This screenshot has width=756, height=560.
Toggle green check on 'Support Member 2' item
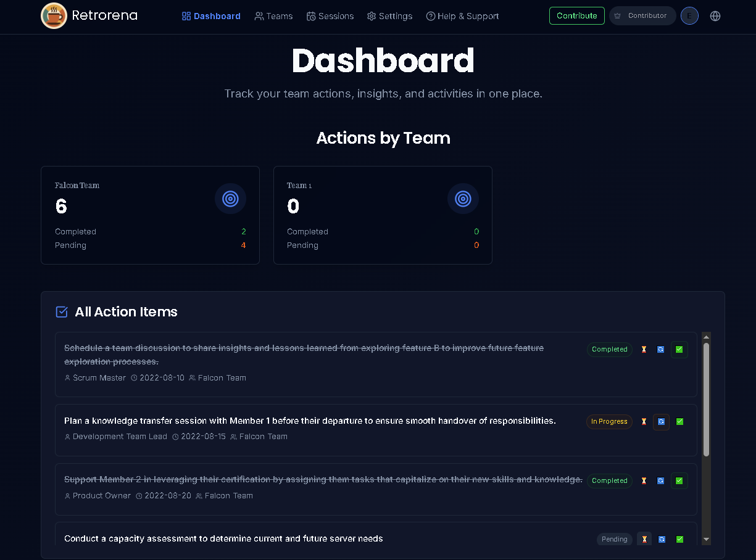point(679,481)
